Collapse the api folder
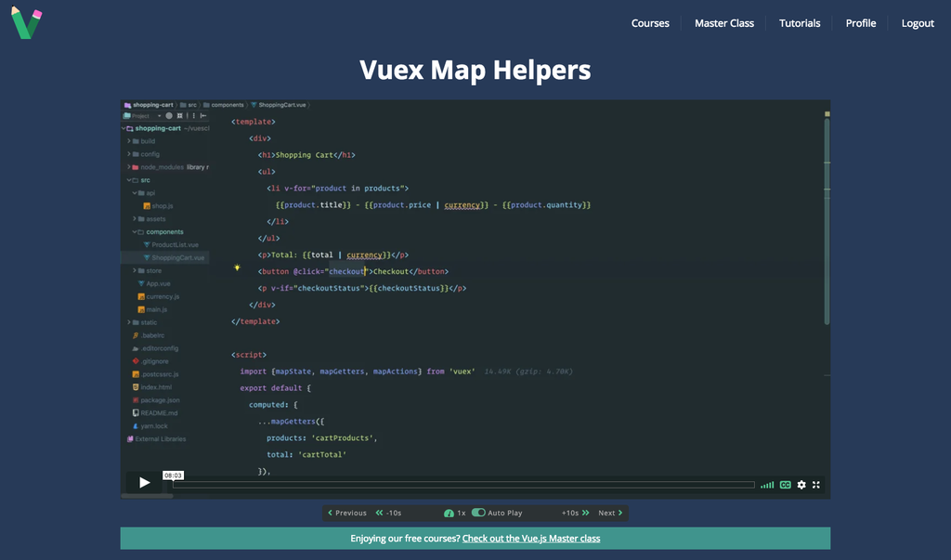951x560 pixels. click(134, 193)
